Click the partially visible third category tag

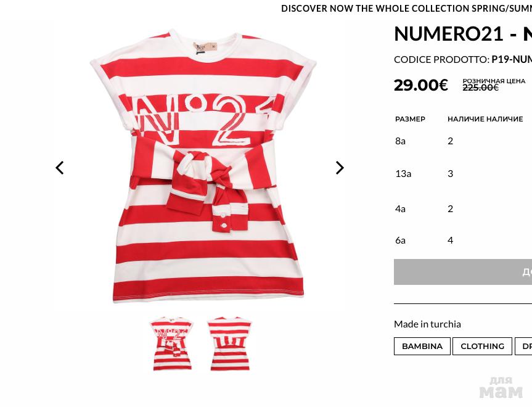click(x=523, y=346)
